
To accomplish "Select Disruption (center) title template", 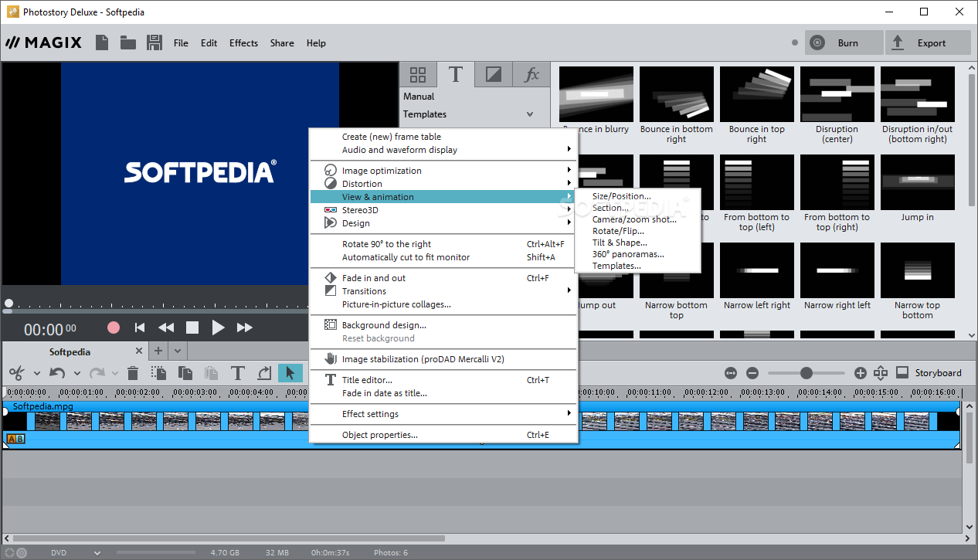I will [x=837, y=94].
